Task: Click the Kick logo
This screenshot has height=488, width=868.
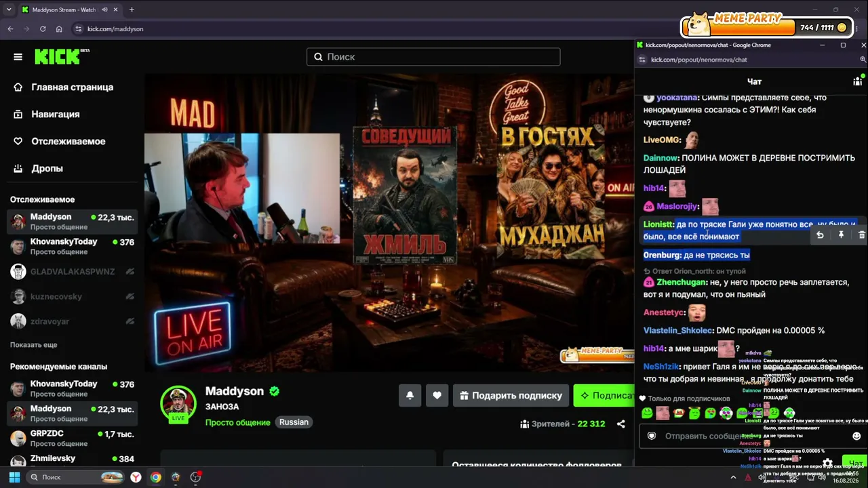Action: (62, 56)
